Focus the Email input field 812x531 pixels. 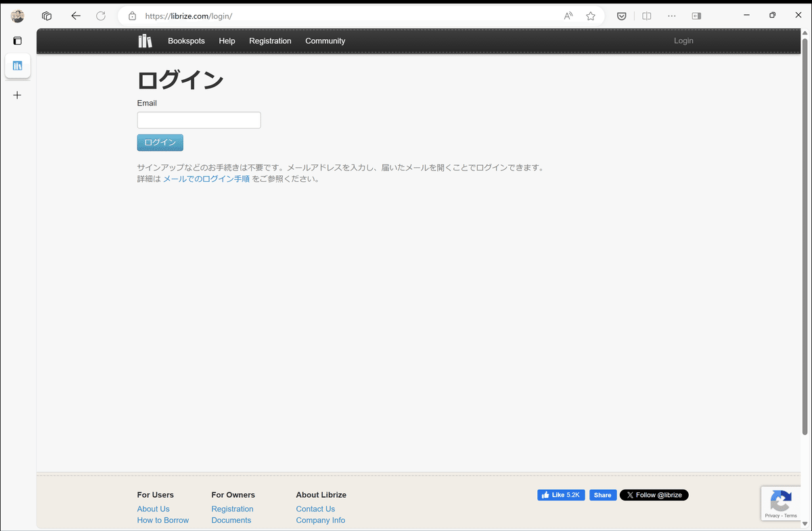click(199, 120)
